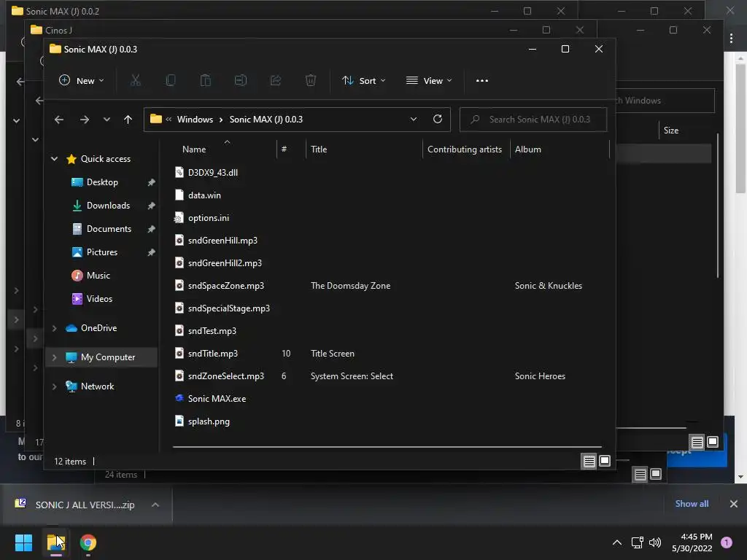Click Show all downloads link
The image size is (747, 560).
pyautogui.click(x=692, y=504)
